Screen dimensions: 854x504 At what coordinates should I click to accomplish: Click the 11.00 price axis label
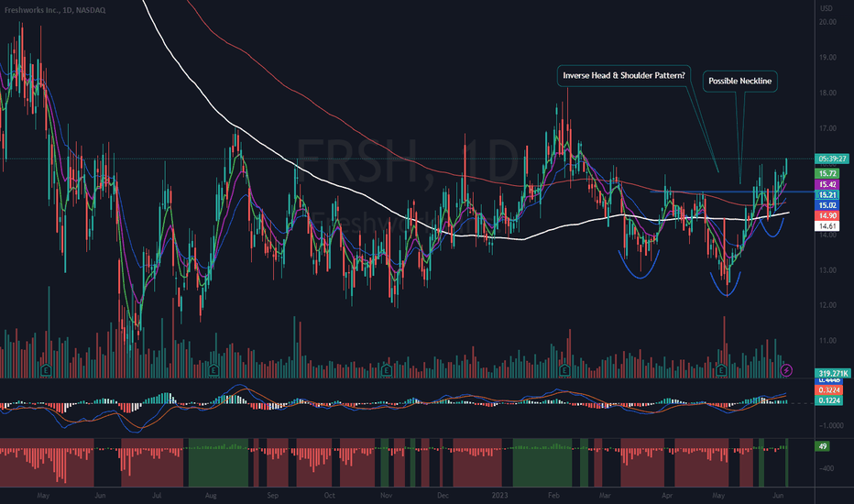pyautogui.click(x=827, y=341)
